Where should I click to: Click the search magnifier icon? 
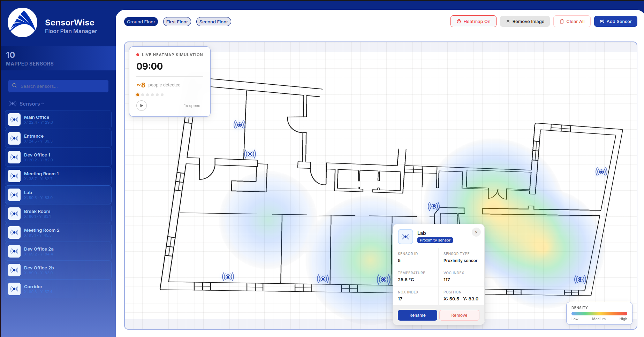coord(14,86)
